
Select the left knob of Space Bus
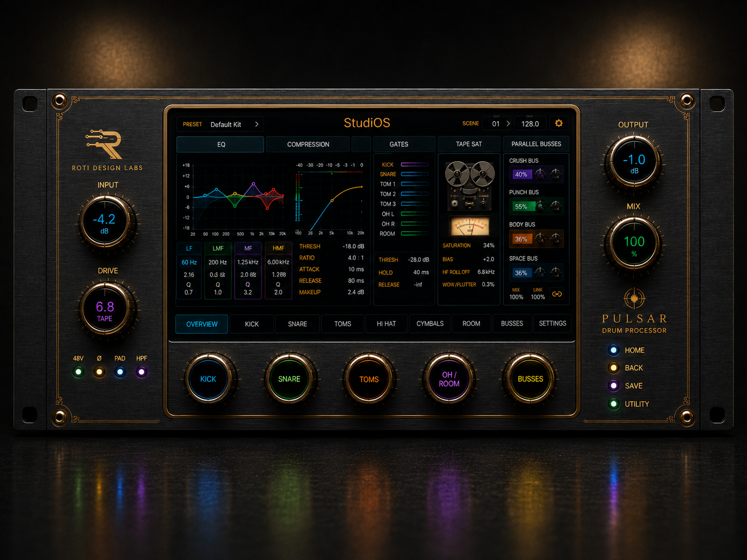point(540,272)
